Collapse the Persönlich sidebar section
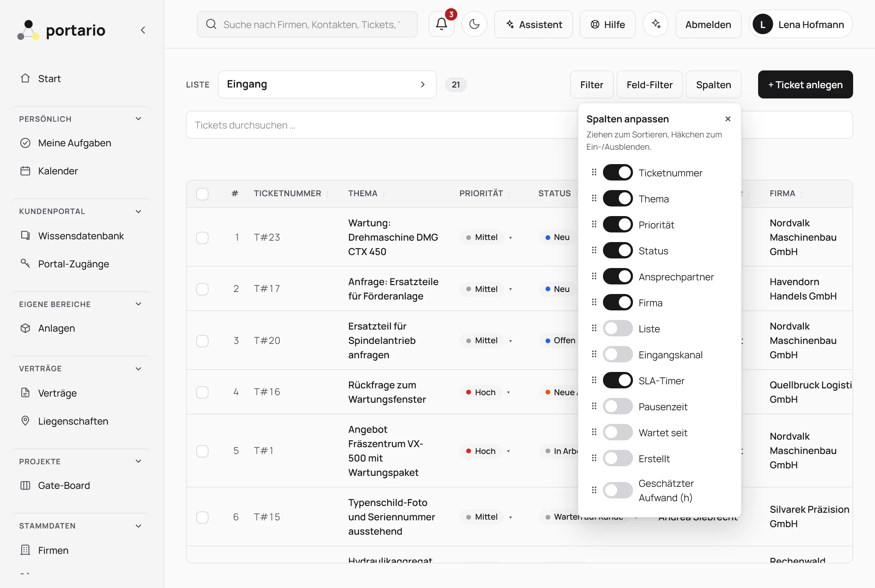 [138, 119]
